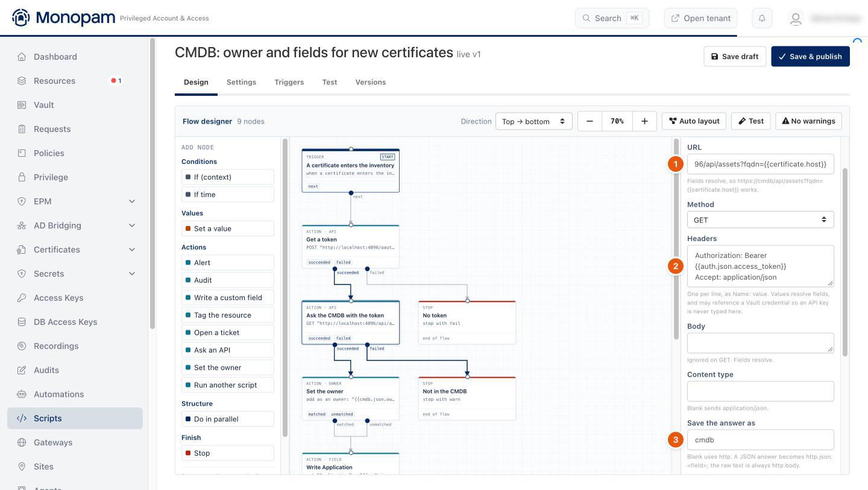Click the Save the answer as field
The image size is (868, 490).
tap(760, 440)
